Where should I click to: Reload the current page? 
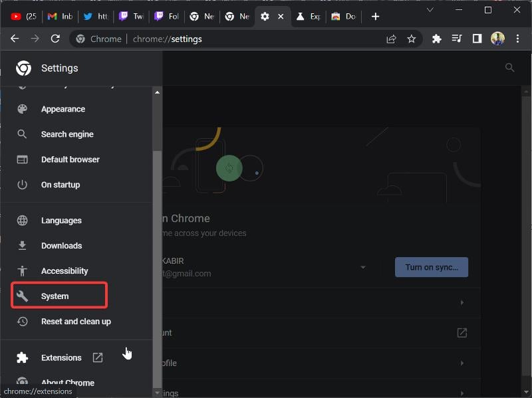click(x=55, y=39)
